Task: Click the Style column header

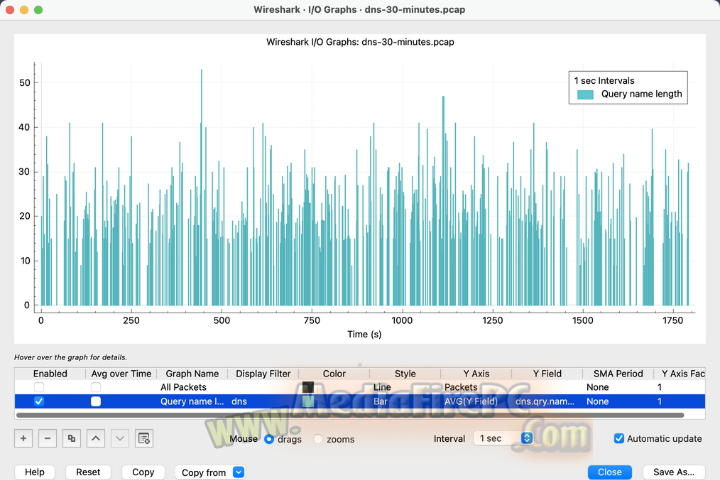Action: coord(405,373)
